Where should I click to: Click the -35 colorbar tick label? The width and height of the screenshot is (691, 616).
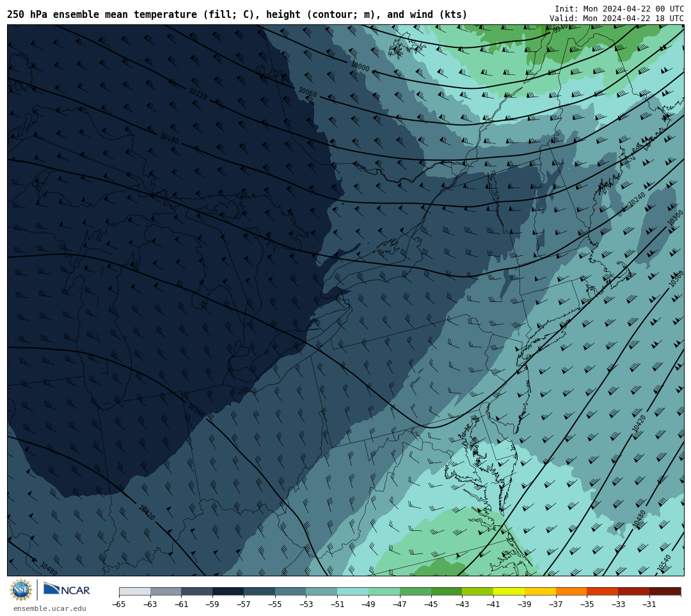click(587, 604)
